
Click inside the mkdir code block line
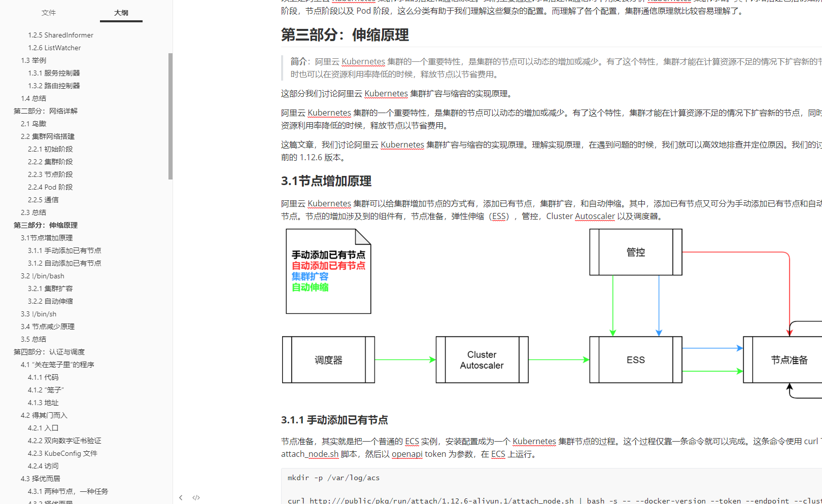coord(333,478)
